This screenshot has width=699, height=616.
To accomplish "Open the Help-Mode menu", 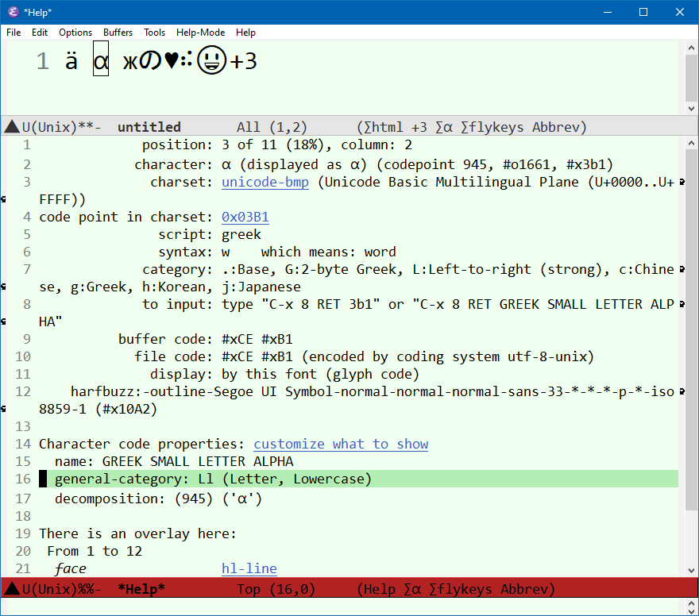I will 200,33.
